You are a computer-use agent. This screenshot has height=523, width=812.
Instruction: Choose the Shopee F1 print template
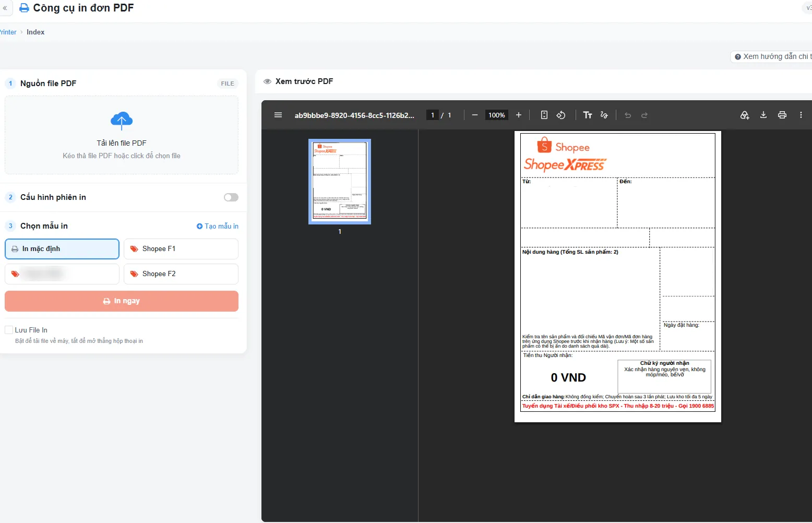(181, 249)
